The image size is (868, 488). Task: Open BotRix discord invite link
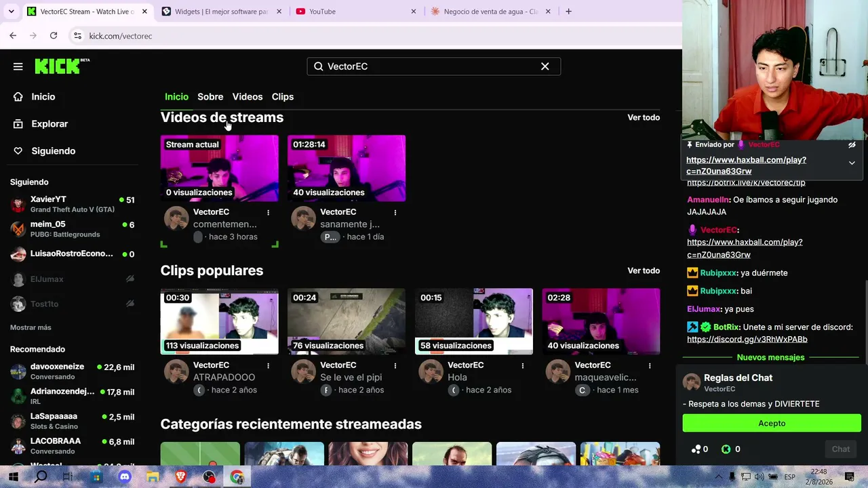(x=747, y=340)
